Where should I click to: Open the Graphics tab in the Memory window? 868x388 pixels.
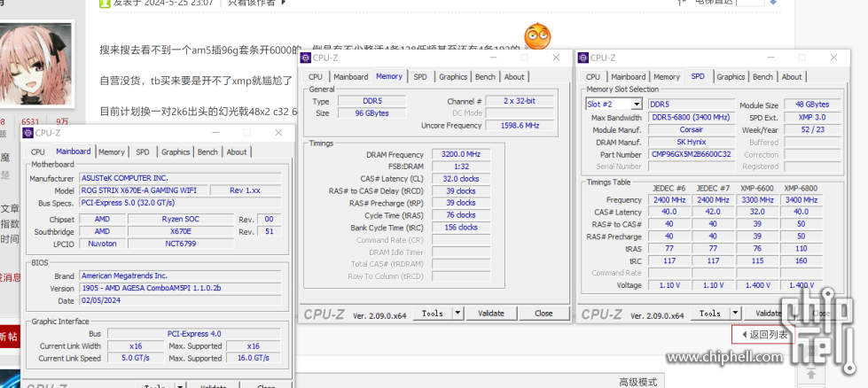[453, 77]
